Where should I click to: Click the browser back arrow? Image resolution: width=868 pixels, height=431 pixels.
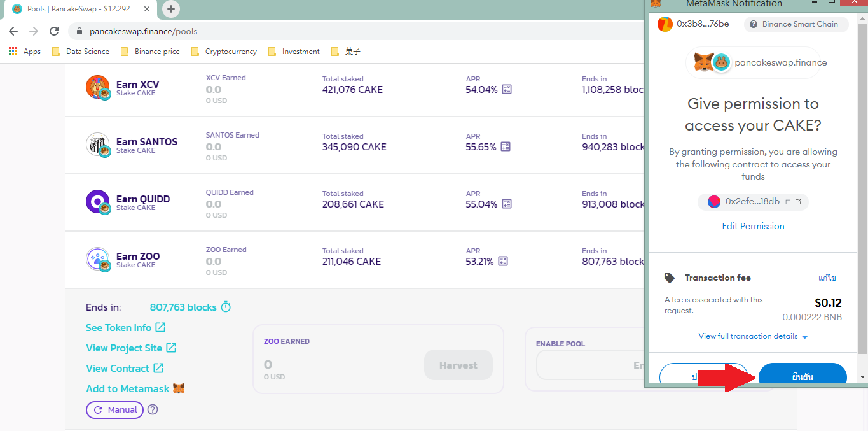pyautogui.click(x=13, y=31)
